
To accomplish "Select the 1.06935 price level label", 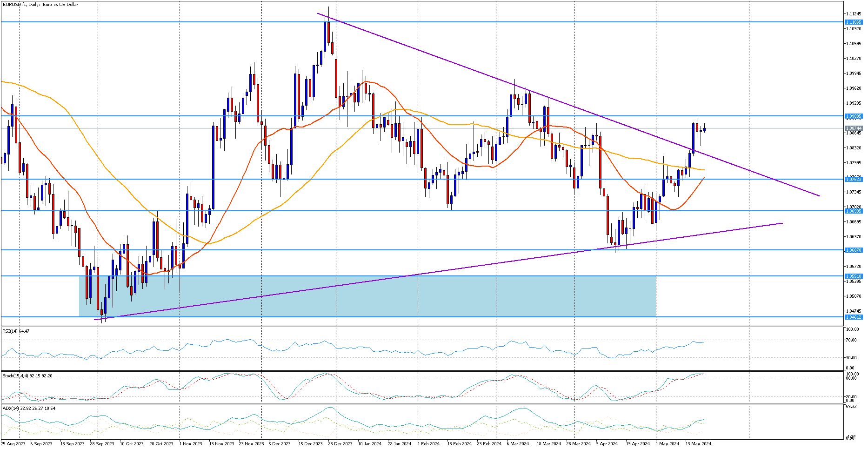I will pyautogui.click(x=854, y=211).
